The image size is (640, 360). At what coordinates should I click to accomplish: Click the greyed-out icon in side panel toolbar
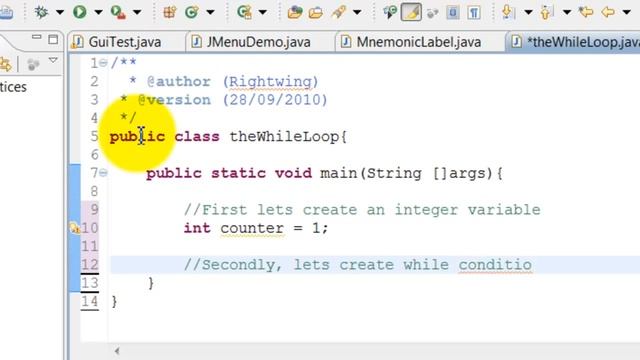click(33, 64)
